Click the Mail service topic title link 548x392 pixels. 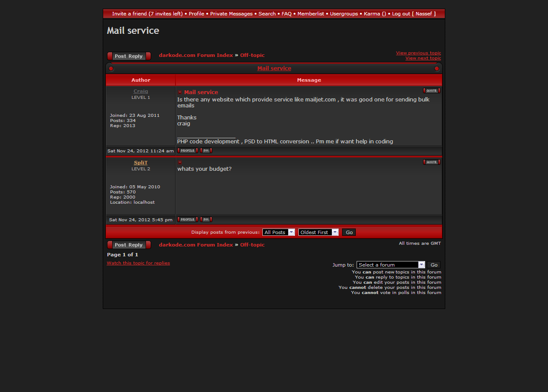[x=274, y=68]
